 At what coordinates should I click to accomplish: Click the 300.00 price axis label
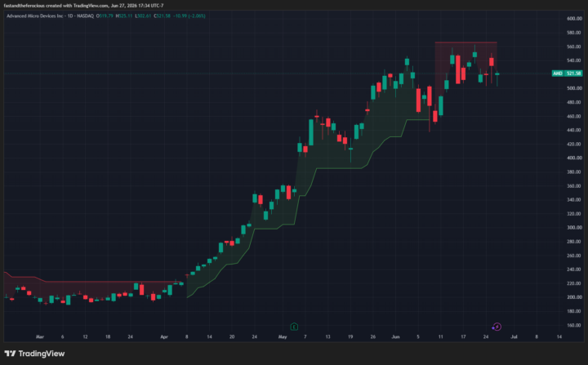(x=574, y=228)
